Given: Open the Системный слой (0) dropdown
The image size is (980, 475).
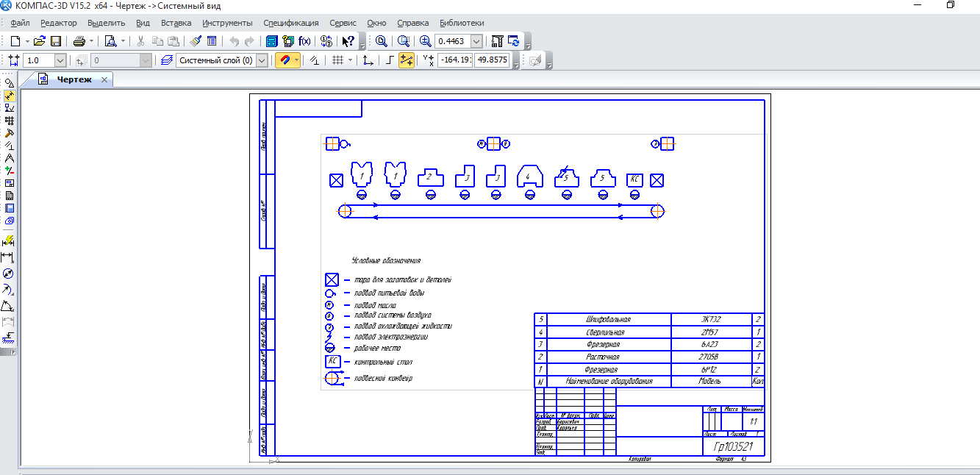Looking at the screenshot, I should pyautogui.click(x=262, y=60).
